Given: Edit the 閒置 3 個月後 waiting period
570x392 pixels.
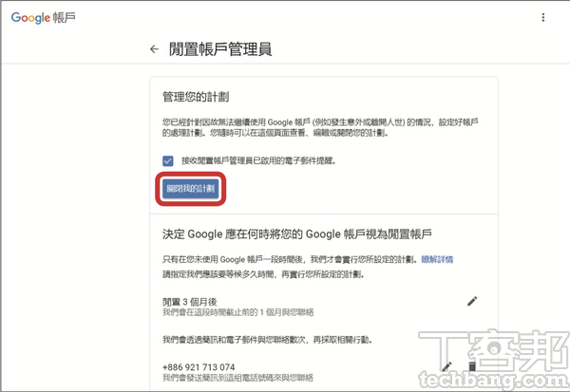Looking at the screenshot, I should [472, 301].
